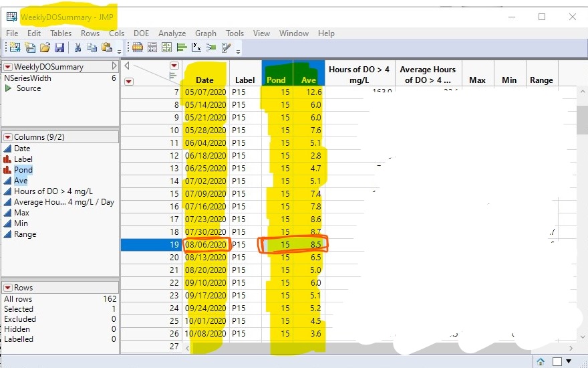The width and height of the screenshot is (588, 368).
Task: Open the Columns panel red triangle menu
Action: point(8,136)
